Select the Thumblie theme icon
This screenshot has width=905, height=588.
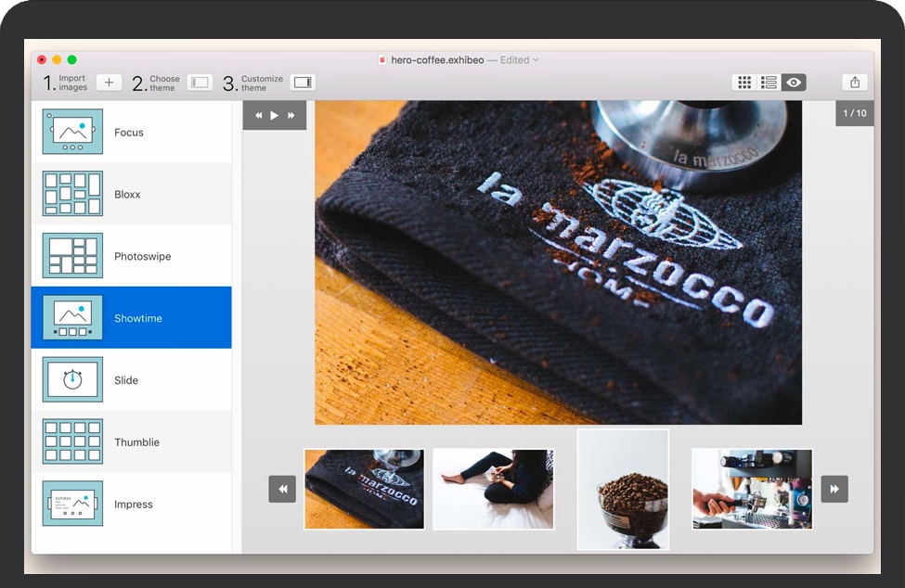72,442
